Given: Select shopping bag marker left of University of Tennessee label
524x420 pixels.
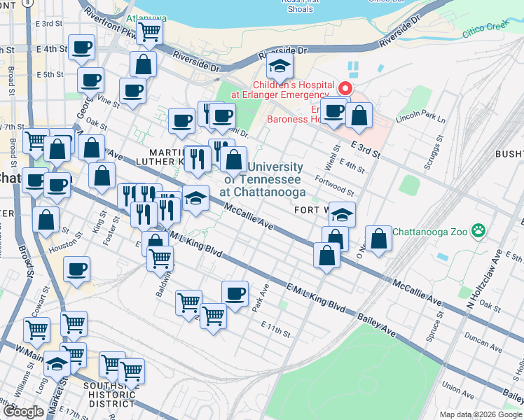Looking at the screenshot, I should click(234, 160).
